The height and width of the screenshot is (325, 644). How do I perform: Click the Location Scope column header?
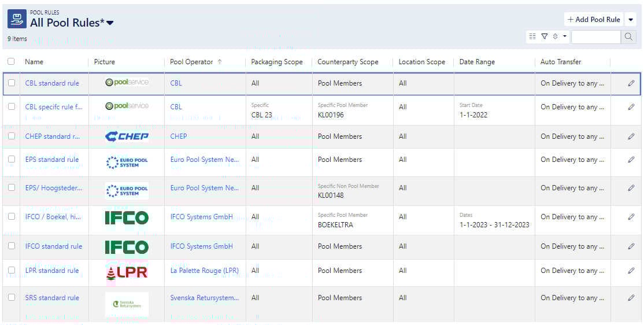click(x=422, y=62)
